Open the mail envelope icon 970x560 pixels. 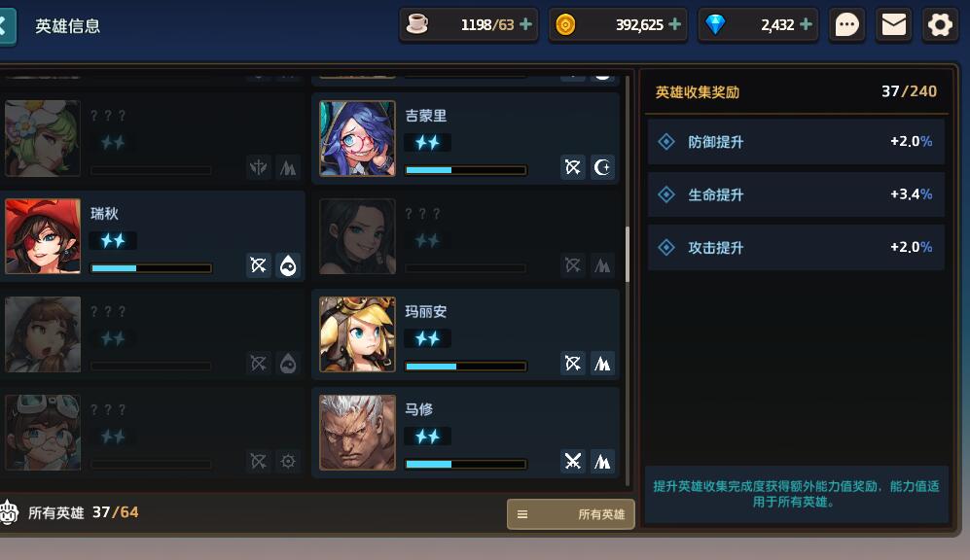click(x=894, y=25)
